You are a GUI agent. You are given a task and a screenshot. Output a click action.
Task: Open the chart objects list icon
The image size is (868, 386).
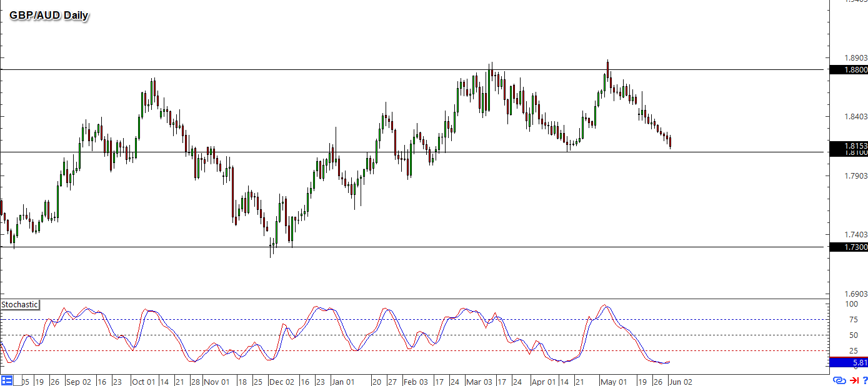pyautogui.click(x=7, y=380)
